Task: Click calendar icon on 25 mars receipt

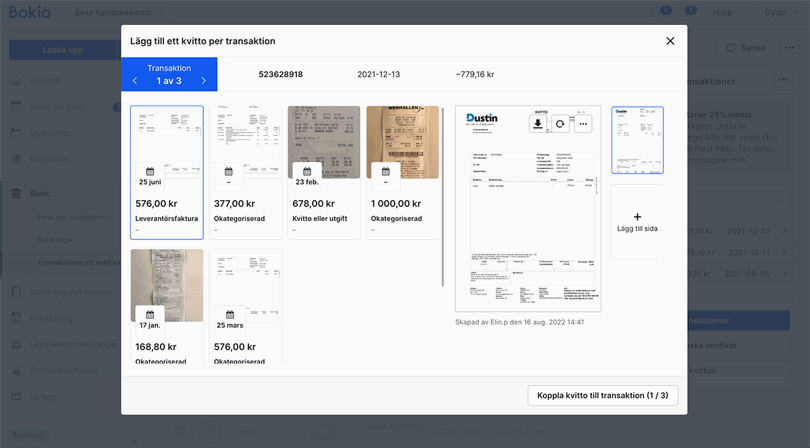Action: click(228, 315)
